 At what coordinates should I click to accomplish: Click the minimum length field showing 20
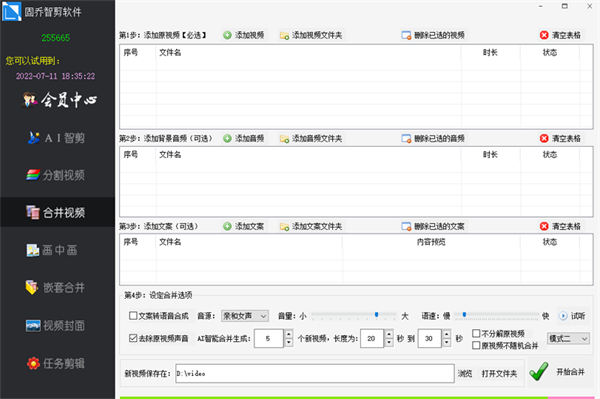[x=372, y=339]
